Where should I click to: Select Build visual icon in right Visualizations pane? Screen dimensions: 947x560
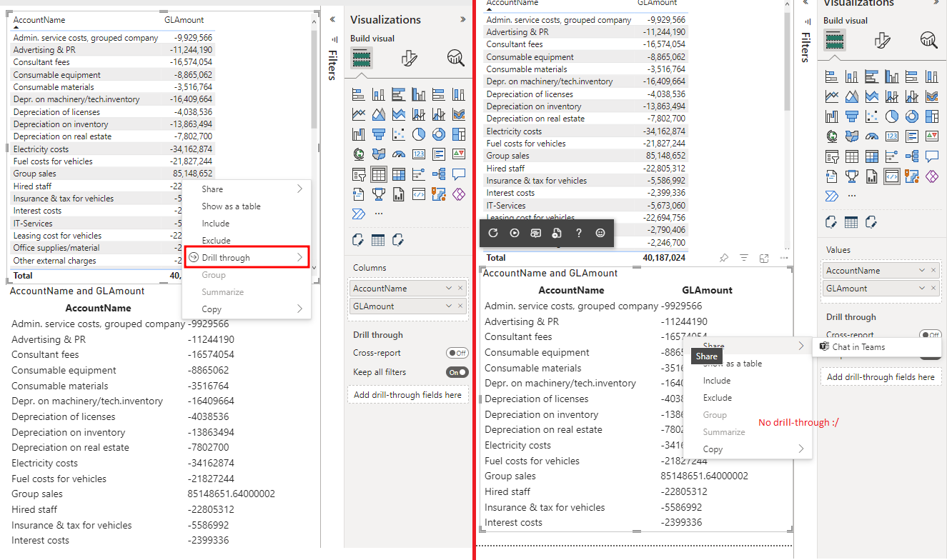pos(835,40)
